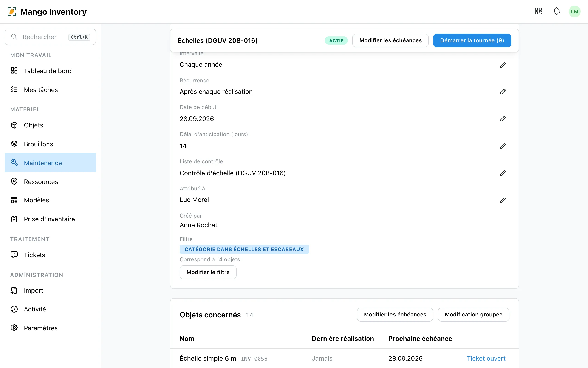Click the Nom column header
The width and height of the screenshot is (588, 368).
coord(187,339)
